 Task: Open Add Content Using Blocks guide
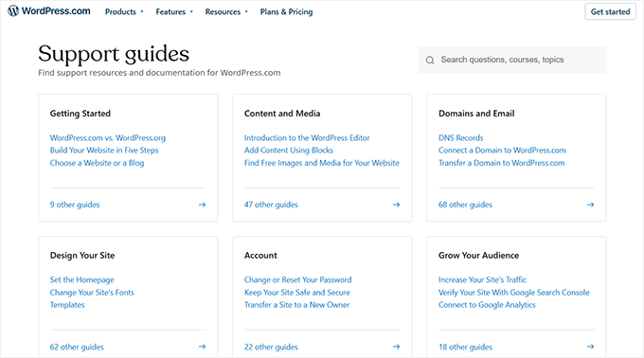(289, 151)
